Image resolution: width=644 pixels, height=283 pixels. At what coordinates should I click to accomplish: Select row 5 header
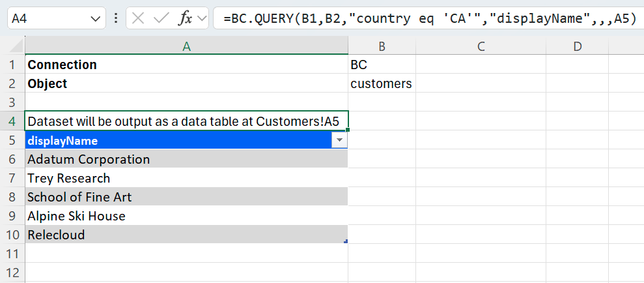[13, 141]
